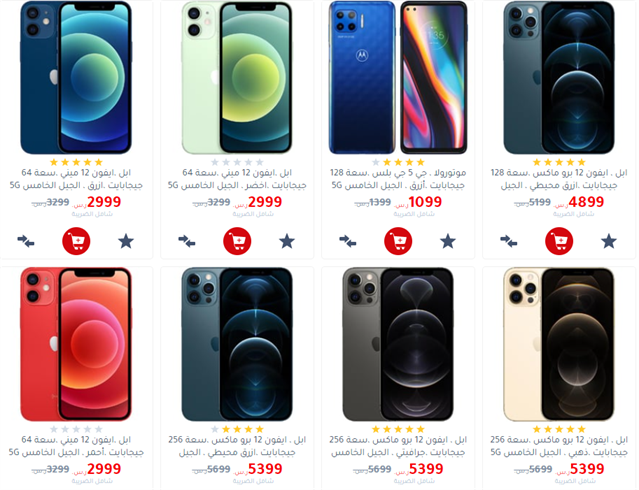This screenshot has width=639, height=490.
Task: Favorite the blue iPhone 12 mini with star icon
Action: point(126,241)
